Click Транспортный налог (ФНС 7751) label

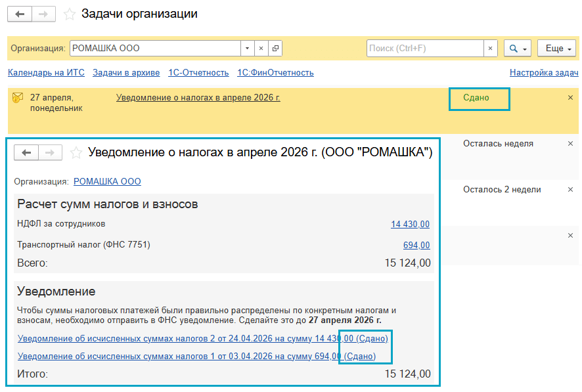(x=83, y=245)
